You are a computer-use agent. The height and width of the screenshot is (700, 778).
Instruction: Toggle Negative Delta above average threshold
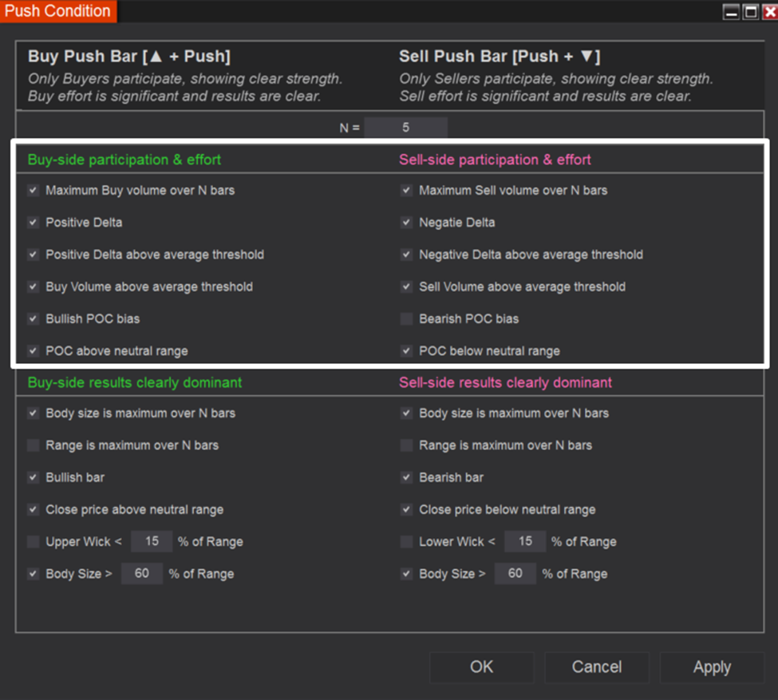406,255
